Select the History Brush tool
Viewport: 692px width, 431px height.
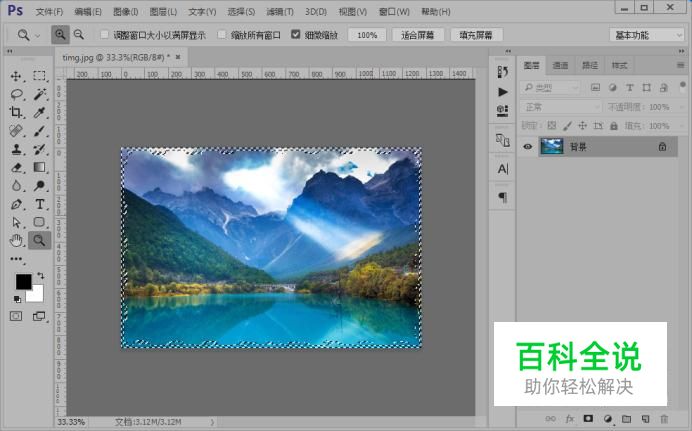click(x=39, y=149)
